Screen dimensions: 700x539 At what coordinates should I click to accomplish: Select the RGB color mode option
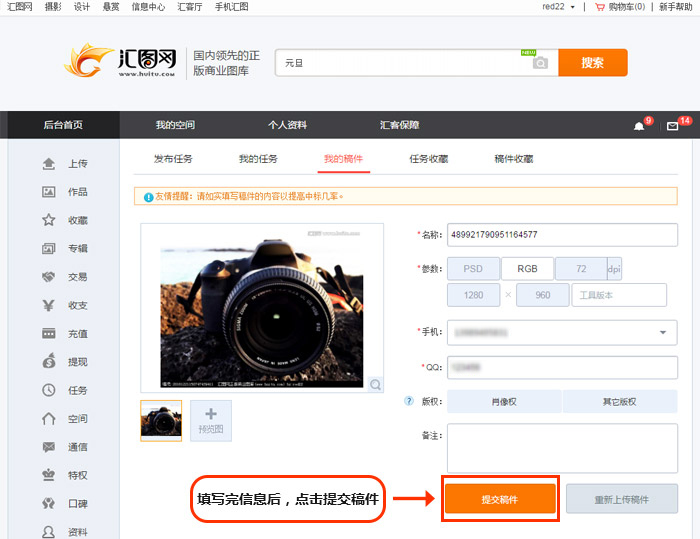[526, 268]
